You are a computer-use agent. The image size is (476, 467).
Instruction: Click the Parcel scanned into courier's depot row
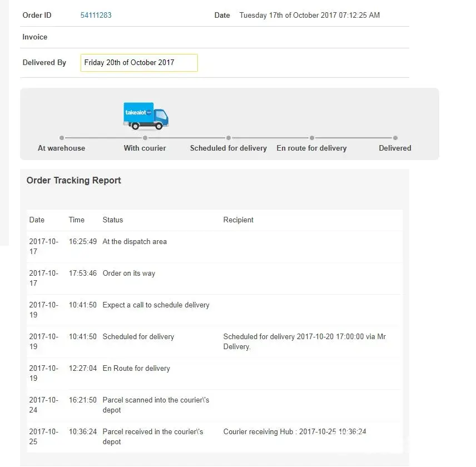click(156, 405)
